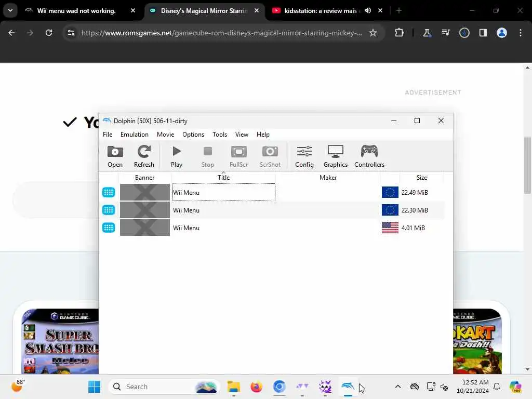Click the romsgames.net URL address bar

221,33
